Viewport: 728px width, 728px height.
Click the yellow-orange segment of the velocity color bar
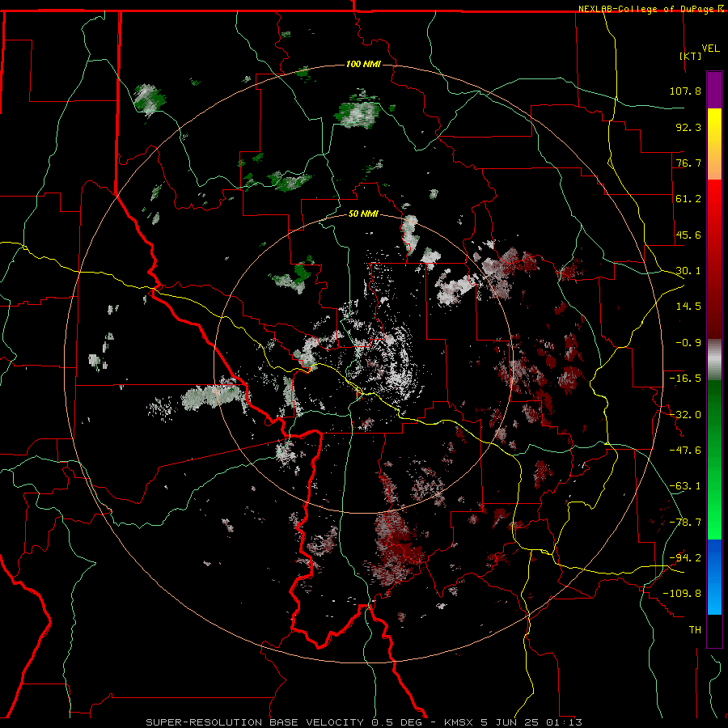pyautogui.click(x=714, y=144)
